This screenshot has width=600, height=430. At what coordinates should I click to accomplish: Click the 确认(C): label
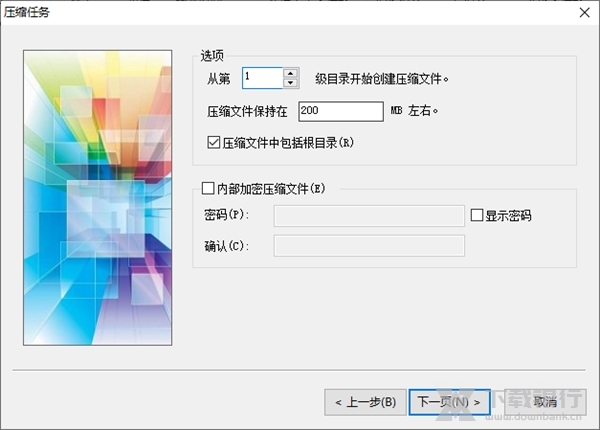pos(225,246)
